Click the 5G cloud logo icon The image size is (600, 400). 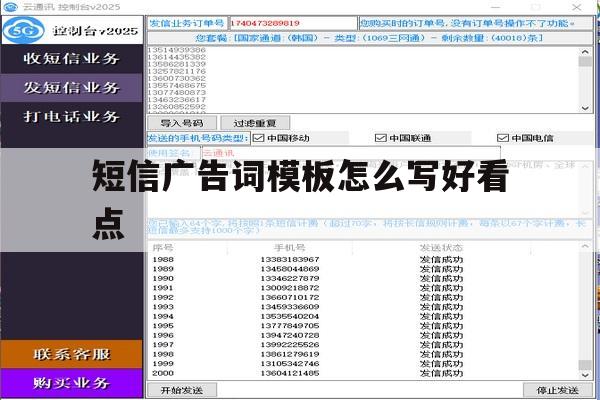click(24, 30)
